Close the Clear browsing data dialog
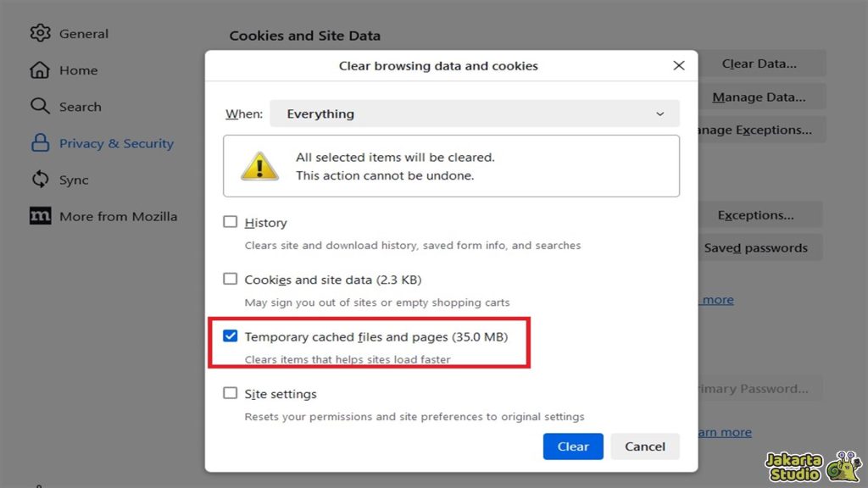The image size is (868, 488). 678,65
